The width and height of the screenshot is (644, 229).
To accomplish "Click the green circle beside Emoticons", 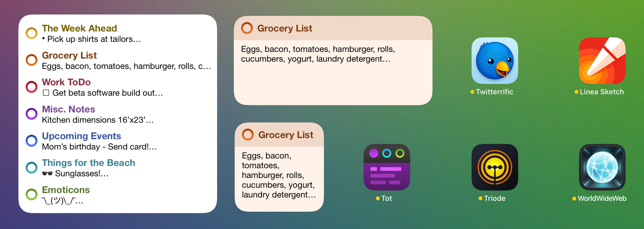I will (32, 194).
